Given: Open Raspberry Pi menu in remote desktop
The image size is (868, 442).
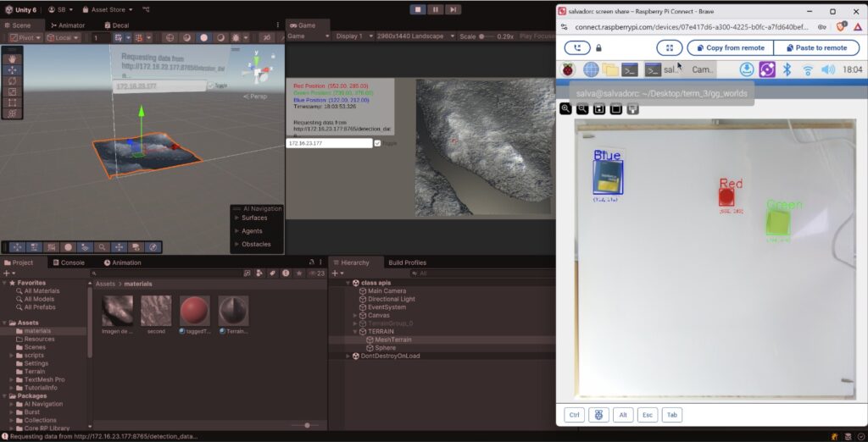Looking at the screenshot, I should pos(568,69).
